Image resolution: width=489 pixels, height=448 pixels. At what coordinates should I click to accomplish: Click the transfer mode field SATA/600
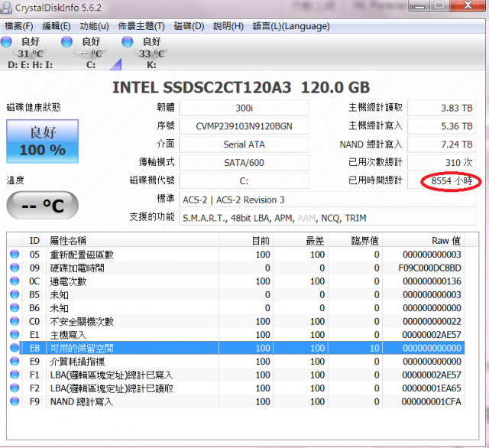(x=244, y=162)
